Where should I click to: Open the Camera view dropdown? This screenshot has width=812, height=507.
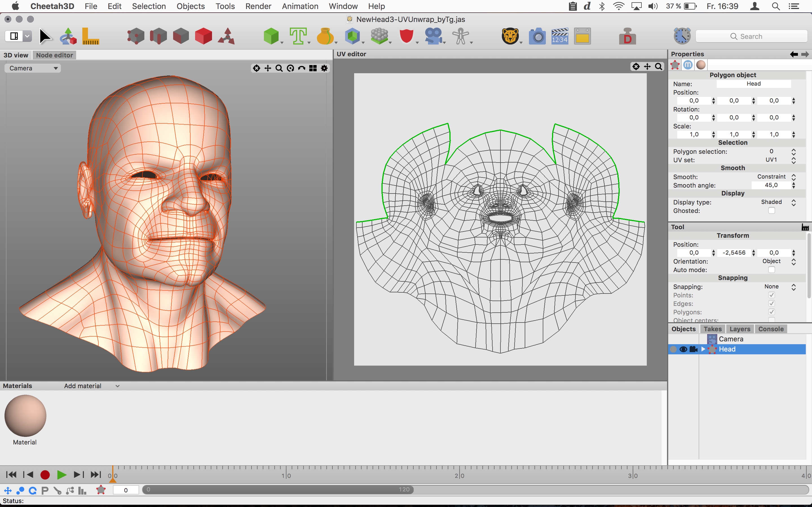click(33, 68)
